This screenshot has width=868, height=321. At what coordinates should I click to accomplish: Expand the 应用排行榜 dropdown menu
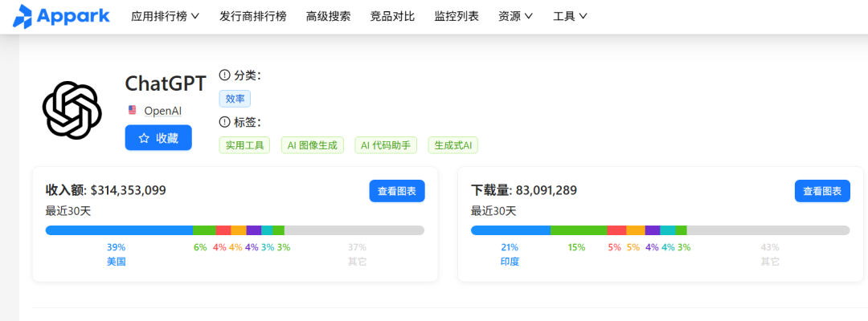click(165, 16)
